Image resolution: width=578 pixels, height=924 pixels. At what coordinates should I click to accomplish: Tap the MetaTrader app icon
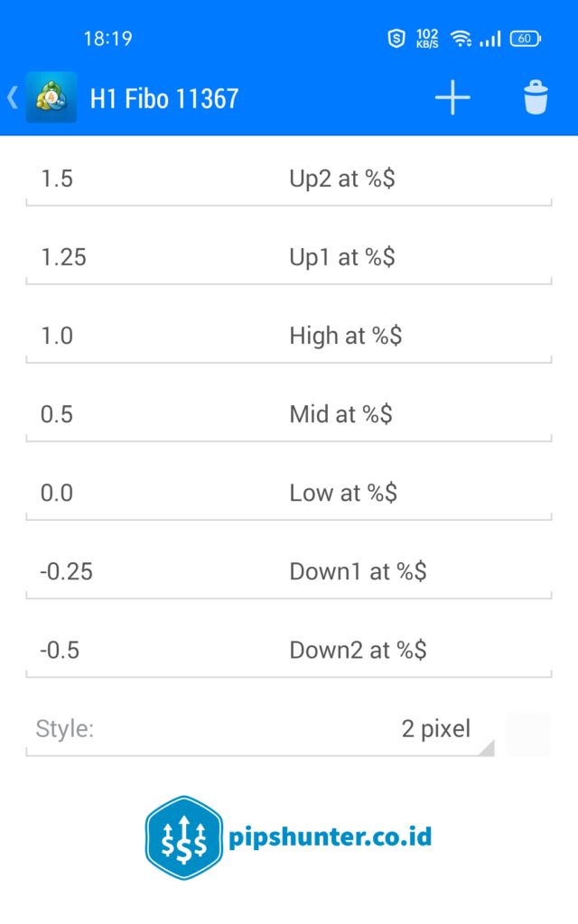pos(51,97)
